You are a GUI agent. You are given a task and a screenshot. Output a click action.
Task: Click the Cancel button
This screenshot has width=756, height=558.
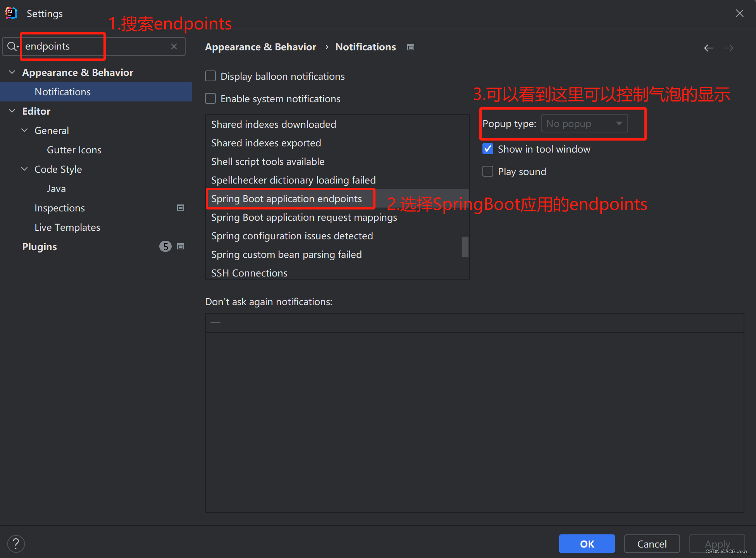click(x=652, y=544)
